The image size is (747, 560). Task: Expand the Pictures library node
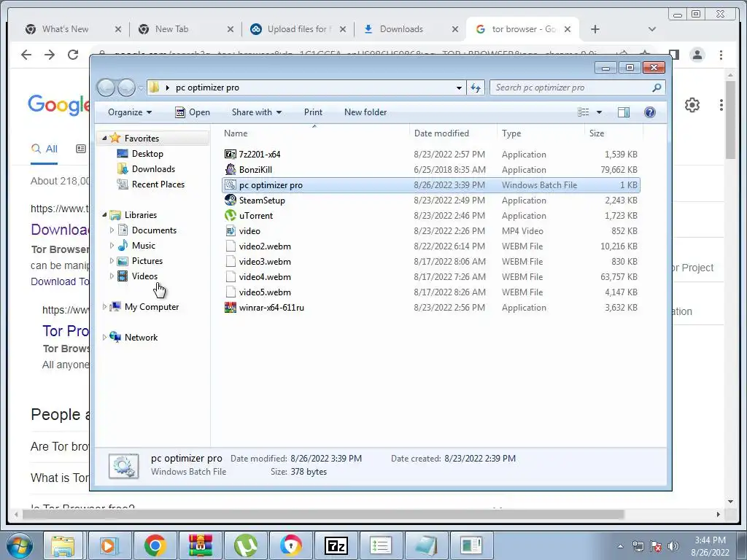(112, 260)
